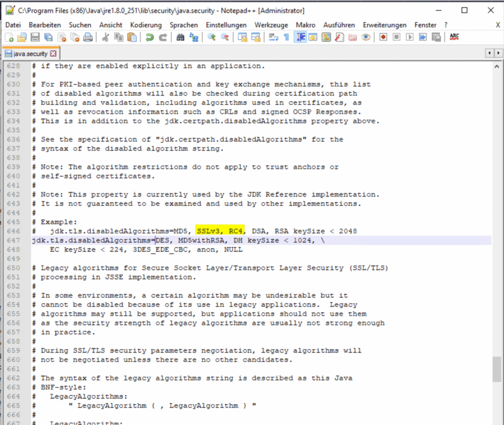Image resolution: width=504 pixels, height=425 pixels.
Task: Close the java.security tab
Action: click(x=54, y=53)
